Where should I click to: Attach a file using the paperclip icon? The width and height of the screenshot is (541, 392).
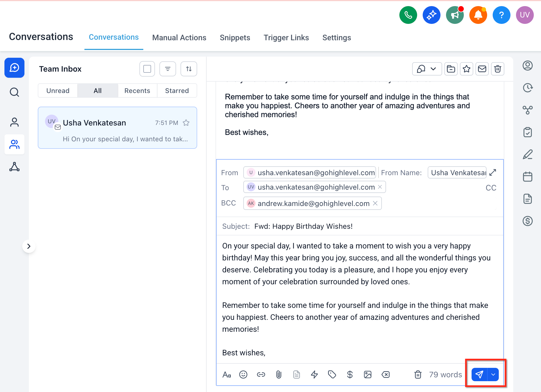[279, 375]
